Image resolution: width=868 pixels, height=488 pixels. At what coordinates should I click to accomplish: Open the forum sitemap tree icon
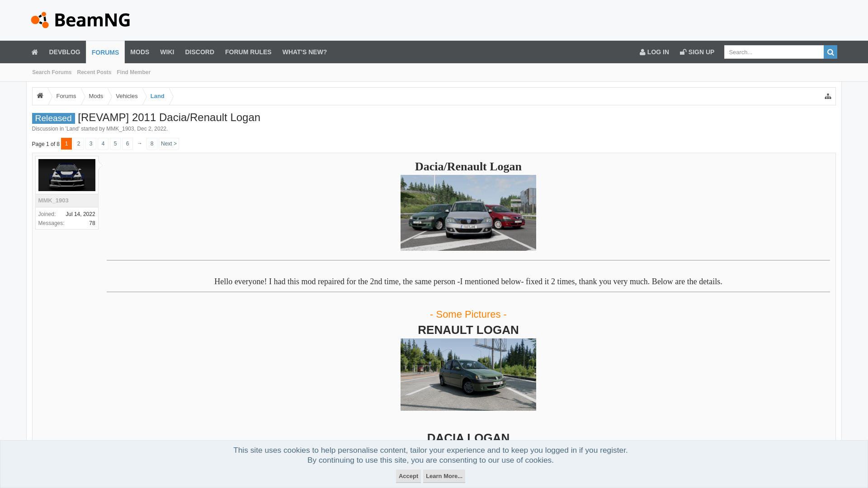point(828,96)
